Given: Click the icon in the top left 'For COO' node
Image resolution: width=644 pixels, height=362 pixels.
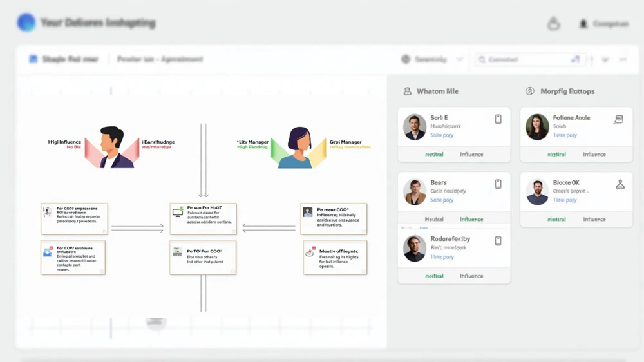Looking at the screenshot, I should [x=47, y=212].
